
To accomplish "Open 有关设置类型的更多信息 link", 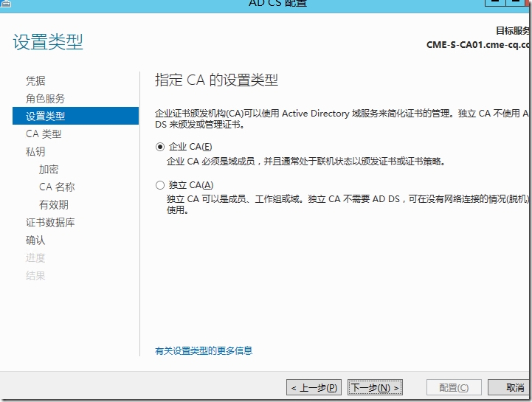I will pyautogui.click(x=204, y=350).
